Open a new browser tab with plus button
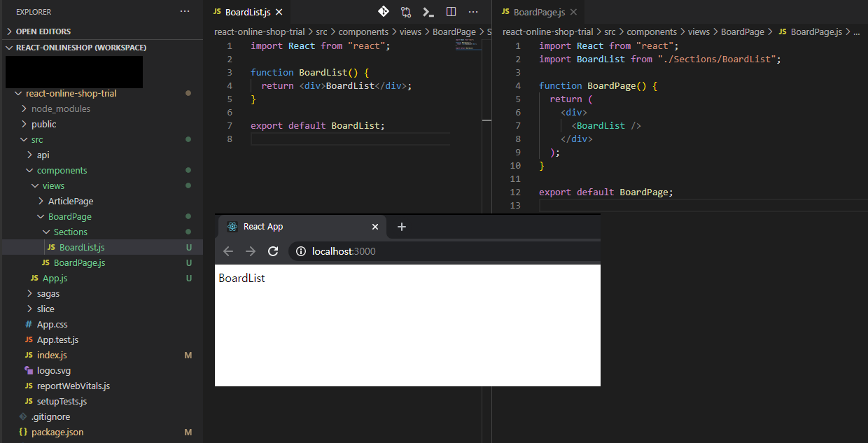 pos(402,227)
